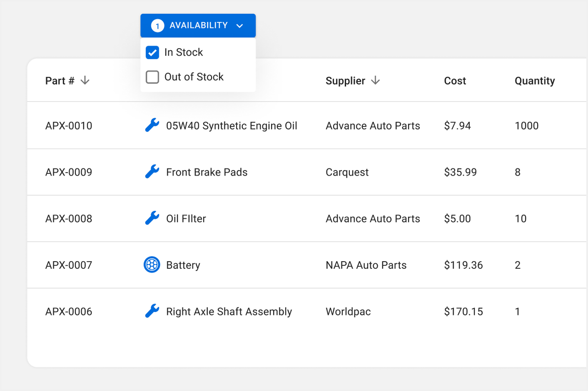
Task: Uncheck the In Stock checkbox
Action: (152, 52)
